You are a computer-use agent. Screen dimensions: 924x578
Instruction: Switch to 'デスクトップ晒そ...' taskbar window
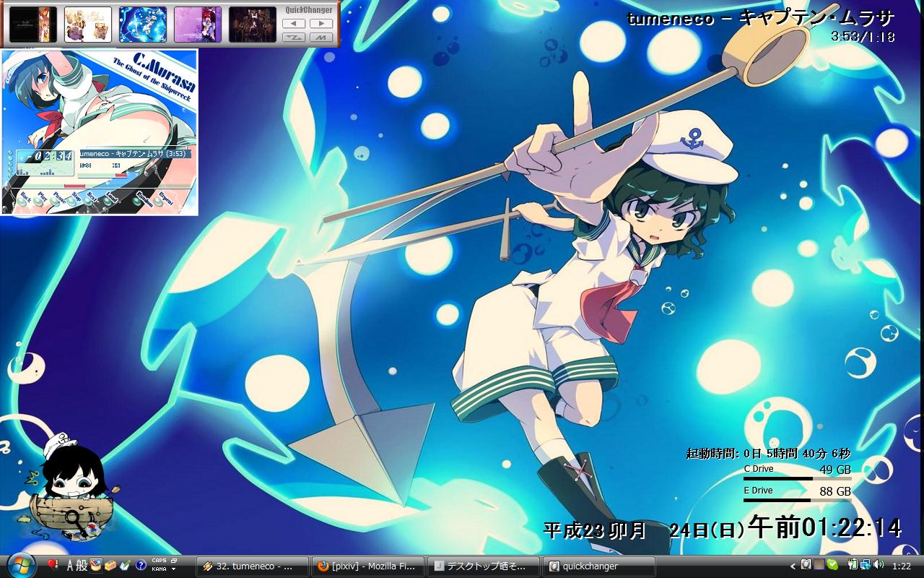pos(484,566)
